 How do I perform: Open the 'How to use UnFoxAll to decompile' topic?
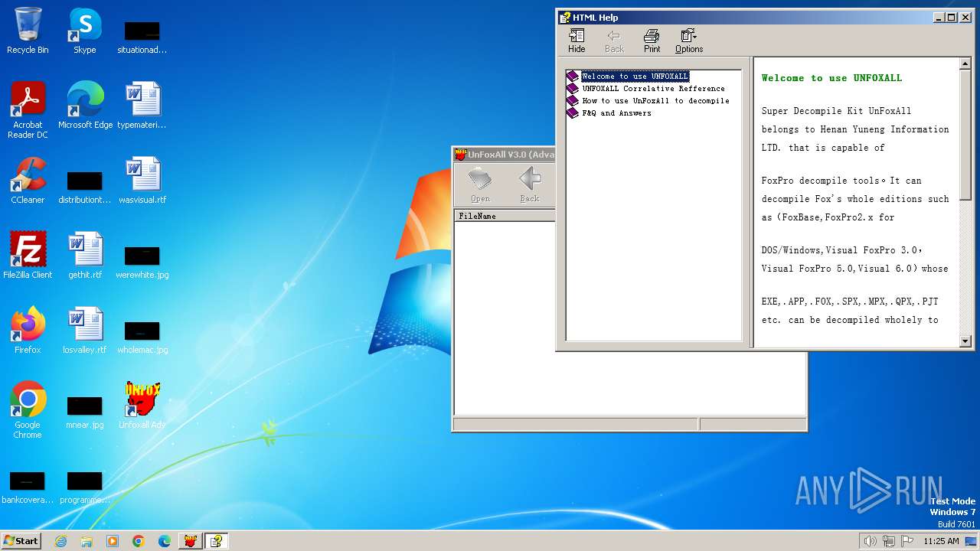tap(655, 100)
